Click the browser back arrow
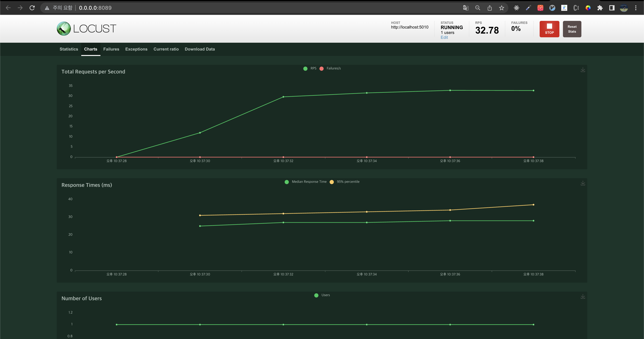 [8, 8]
